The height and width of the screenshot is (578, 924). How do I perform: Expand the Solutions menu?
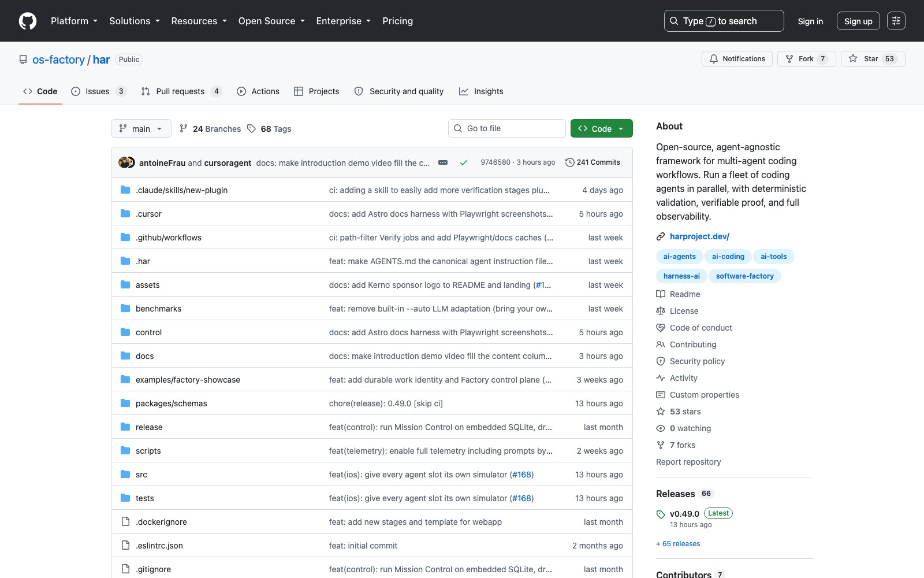(x=135, y=21)
